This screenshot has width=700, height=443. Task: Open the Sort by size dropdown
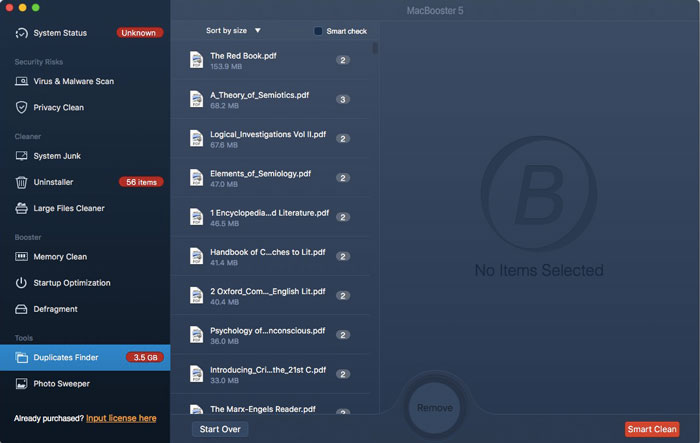[233, 30]
